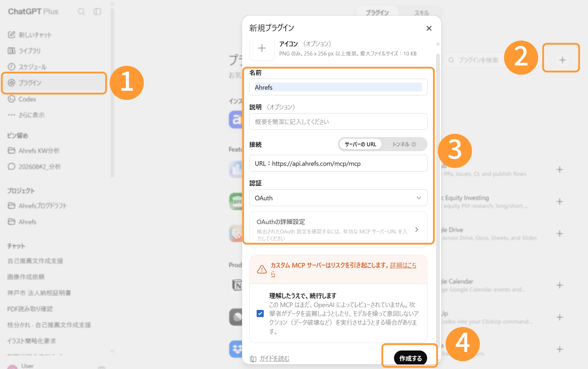Edit the server URL input field
This screenshot has height=369, width=588.
pyautogui.click(x=338, y=163)
